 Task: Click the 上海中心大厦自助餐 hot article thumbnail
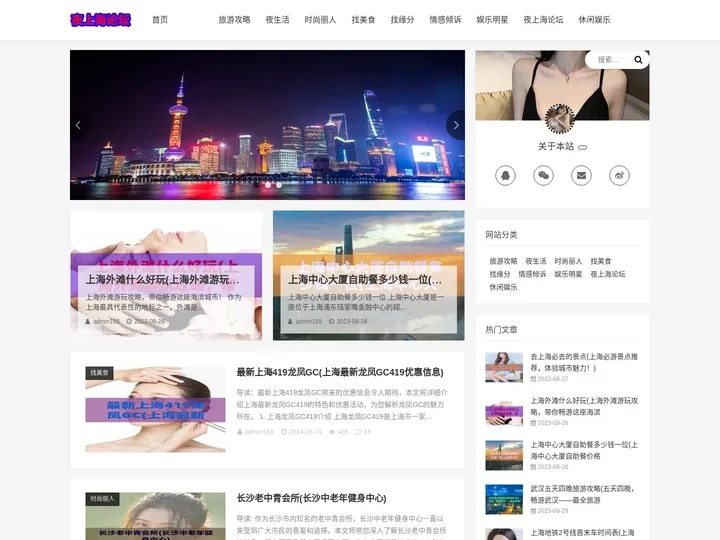[x=504, y=456]
